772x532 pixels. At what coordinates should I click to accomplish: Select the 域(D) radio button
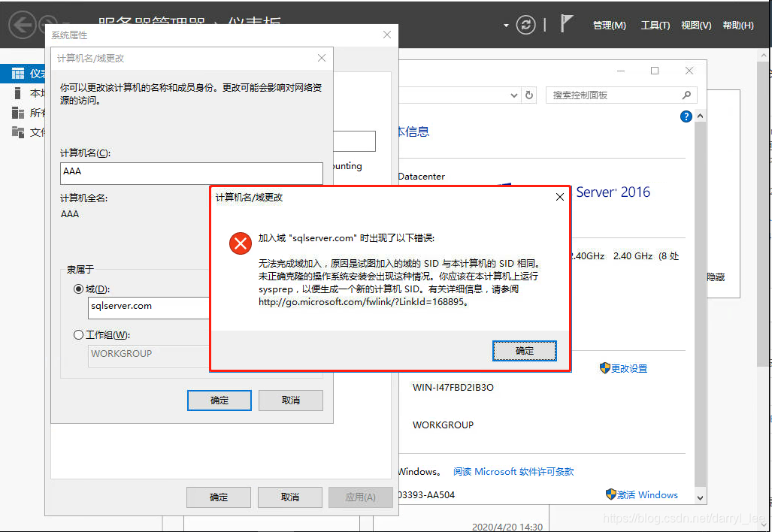tap(77, 289)
